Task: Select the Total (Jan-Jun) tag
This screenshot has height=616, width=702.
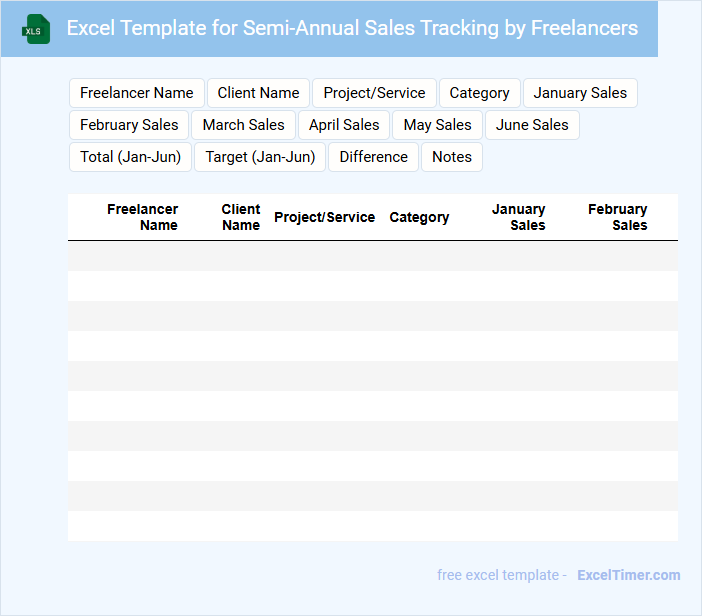Action: pyautogui.click(x=130, y=157)
